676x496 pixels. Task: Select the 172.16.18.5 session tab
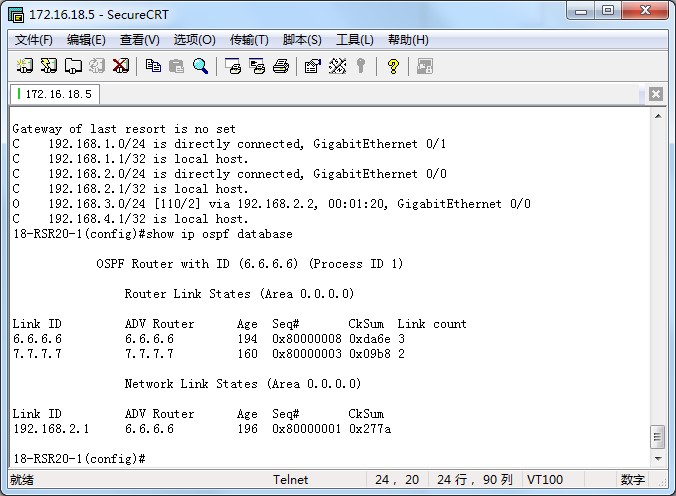click(56, 94)
